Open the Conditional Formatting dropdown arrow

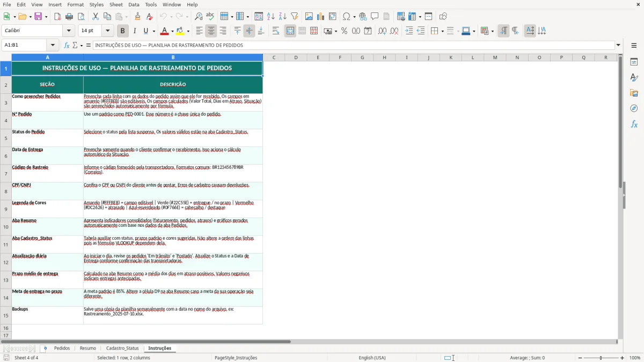pos(492,31)
